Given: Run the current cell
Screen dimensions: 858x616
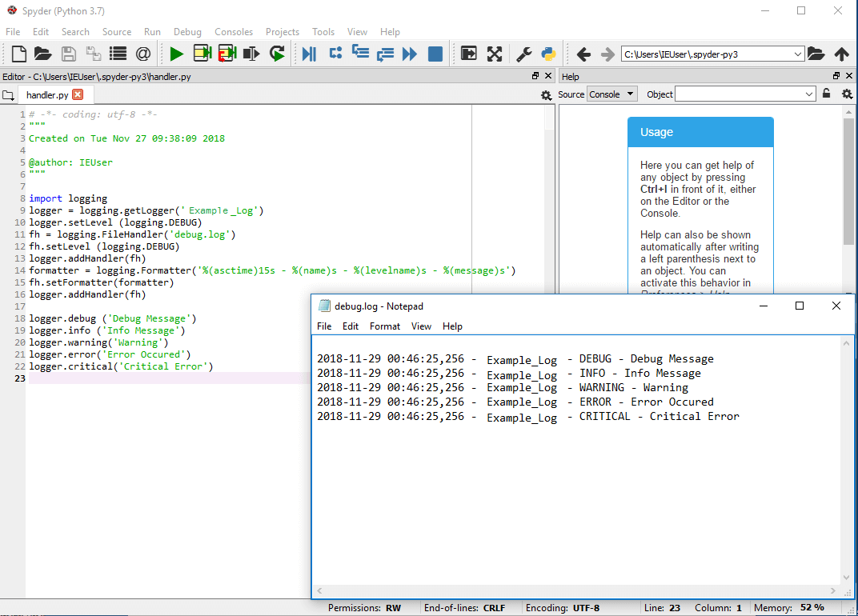Looking at the screenshot, I should pyautogui.click(x=202, y=54).
